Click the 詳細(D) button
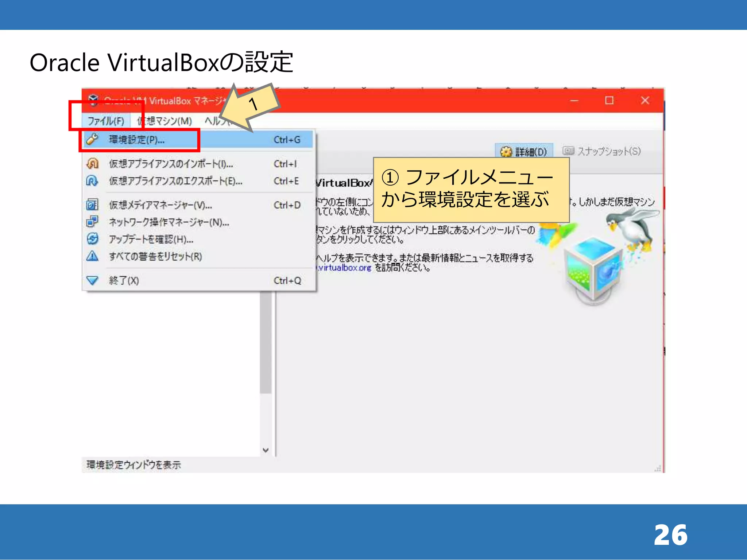Viewport: 747px width, 560px height. (x=524, y=152)
